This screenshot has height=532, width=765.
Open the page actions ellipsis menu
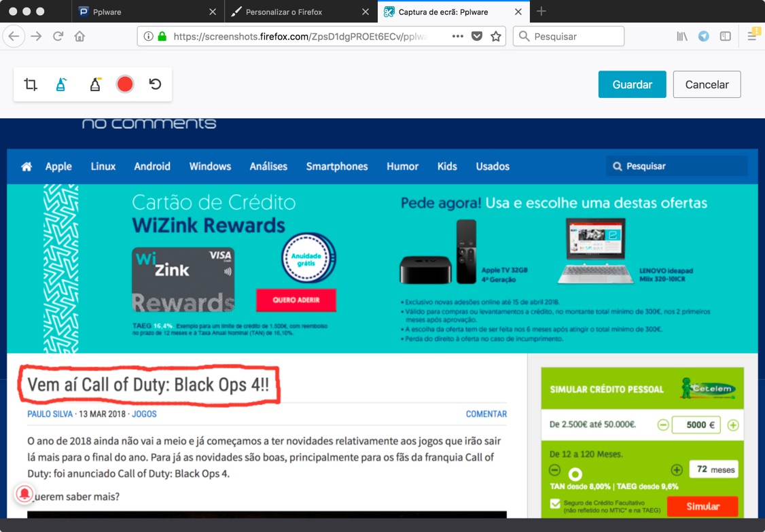point(457,35)
